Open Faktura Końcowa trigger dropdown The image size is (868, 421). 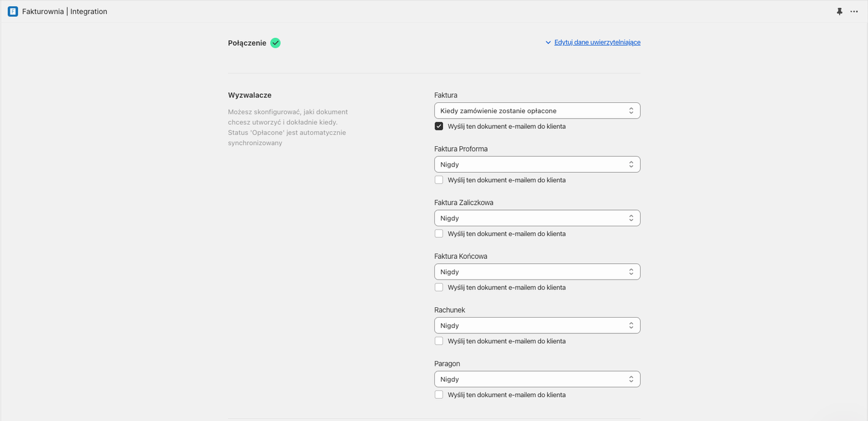click(x=537, y=272)
